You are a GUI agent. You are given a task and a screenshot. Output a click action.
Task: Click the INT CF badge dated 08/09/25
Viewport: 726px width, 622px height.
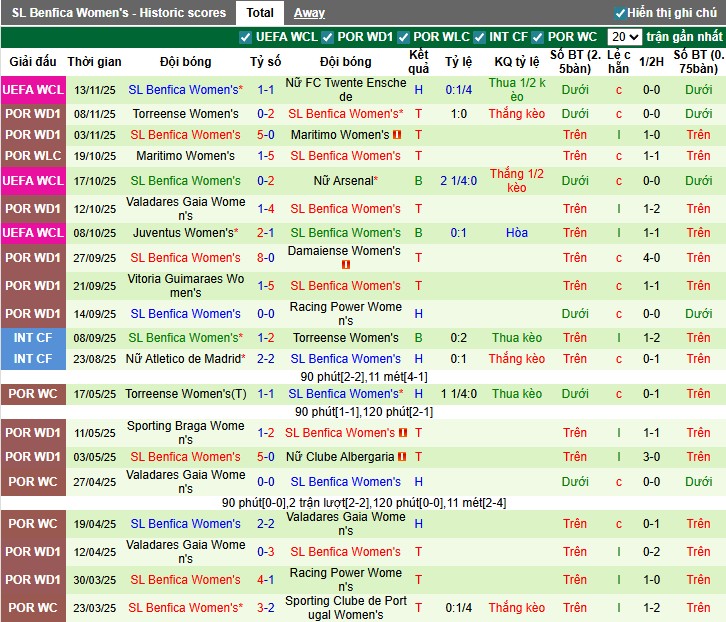click(32, 338)
